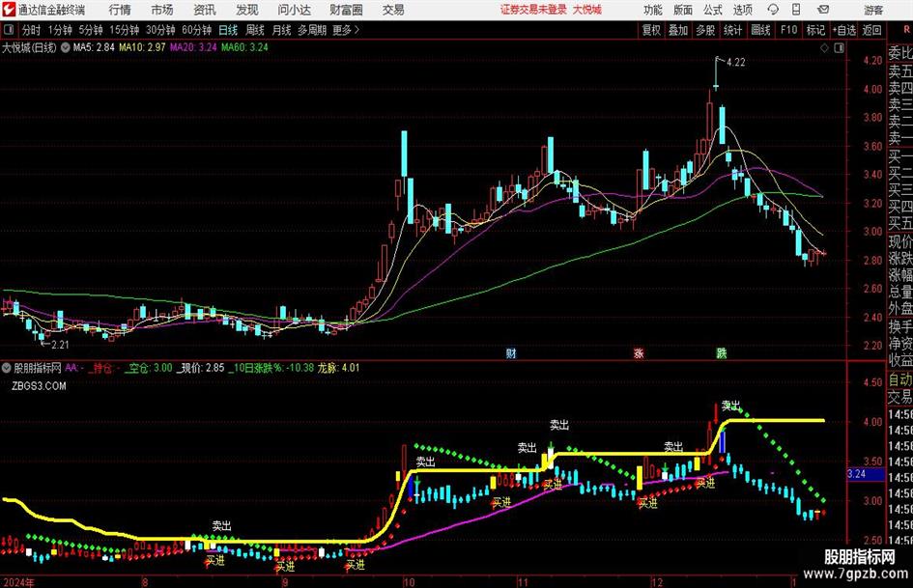
Task: Open the 发现 menu
Action: point(247,10)
